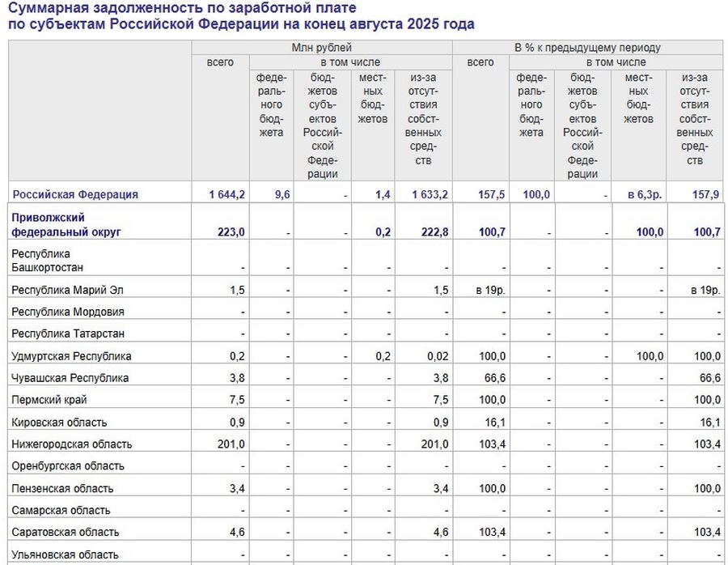
Task: Select the "Саратовская область" row label
Action: tap(66, 533)
